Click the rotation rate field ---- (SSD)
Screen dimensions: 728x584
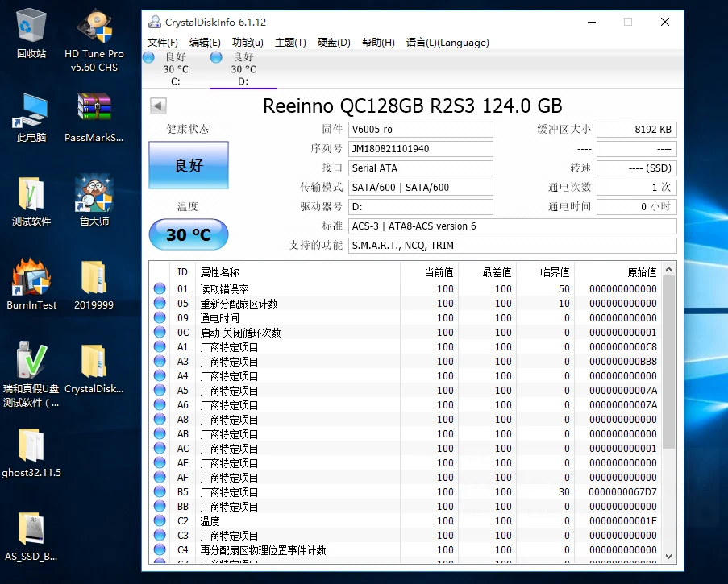pos(637,168)
